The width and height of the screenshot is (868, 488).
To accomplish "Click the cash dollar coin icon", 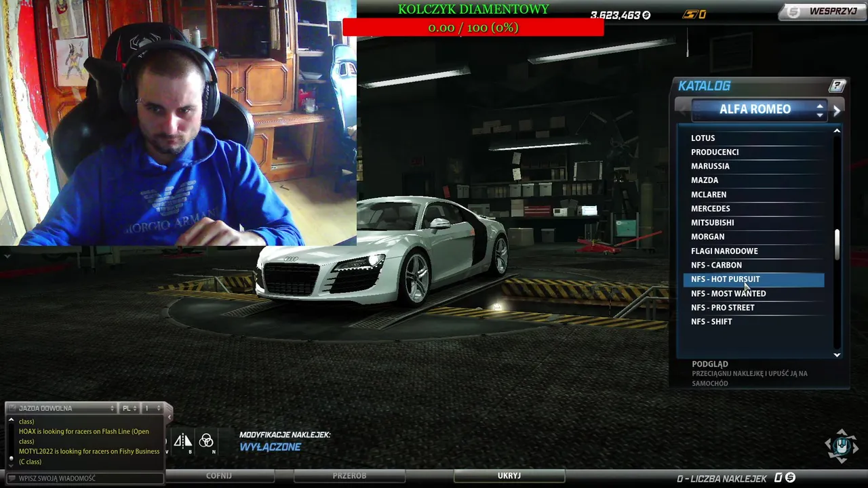I will [646, 15].
